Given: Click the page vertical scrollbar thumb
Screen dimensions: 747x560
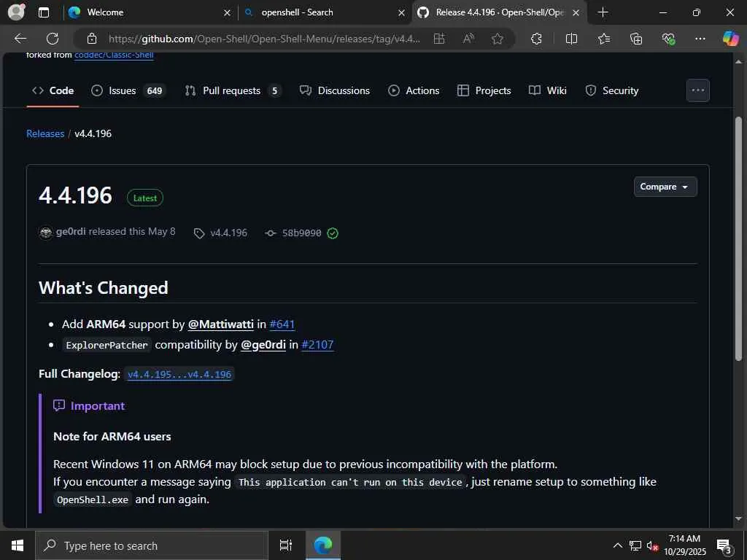Looking at the screenshot, I should [x=738, y=238].
